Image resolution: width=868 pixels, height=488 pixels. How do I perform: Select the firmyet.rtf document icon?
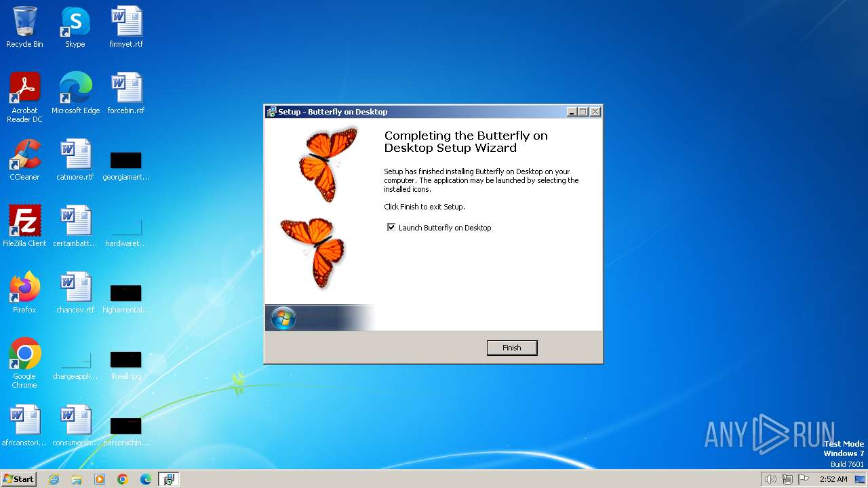126,28
